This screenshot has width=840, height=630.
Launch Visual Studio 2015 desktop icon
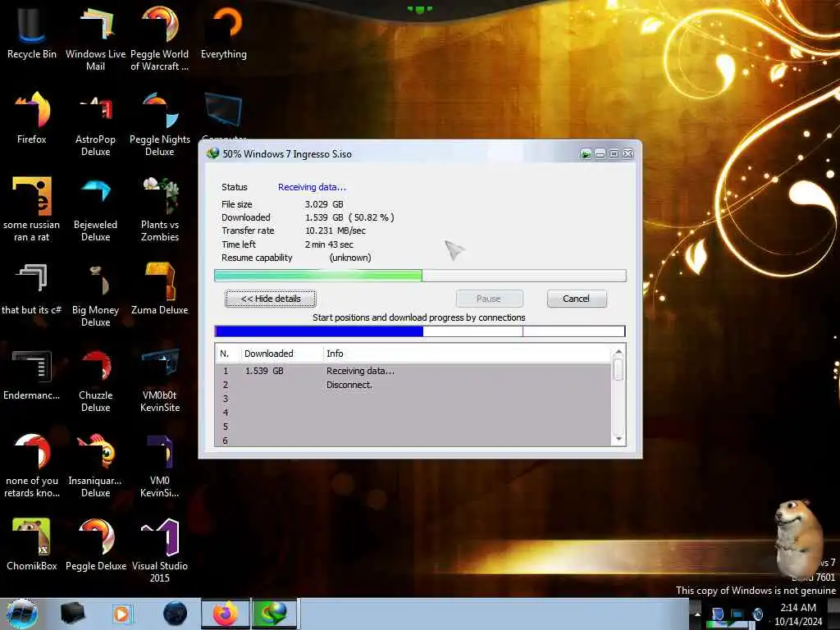click(160, 550)
